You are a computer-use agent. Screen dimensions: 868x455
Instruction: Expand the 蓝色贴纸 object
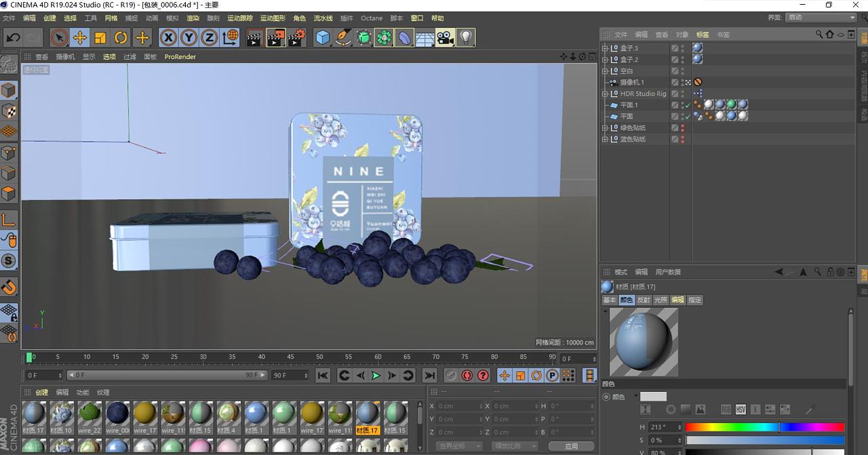click(x=605, y=139)
